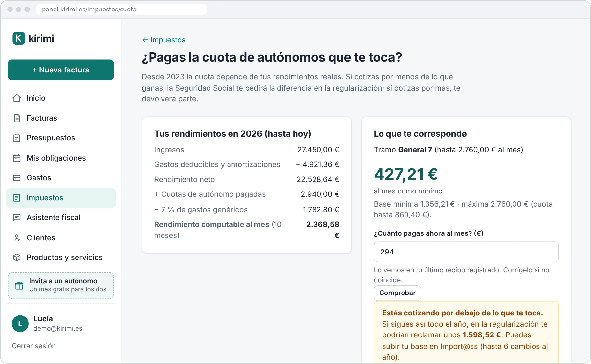
Task: Click Lucía's avatar circle
Action: (20, 324)
